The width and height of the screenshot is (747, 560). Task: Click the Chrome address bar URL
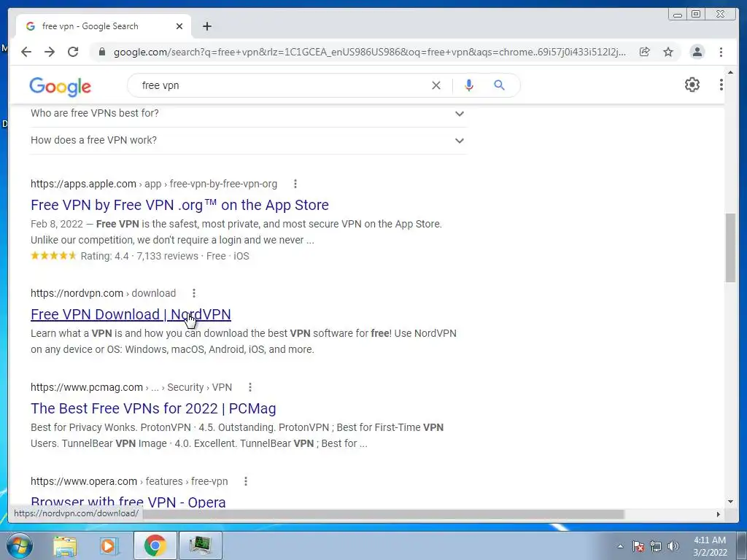point(370,52)
